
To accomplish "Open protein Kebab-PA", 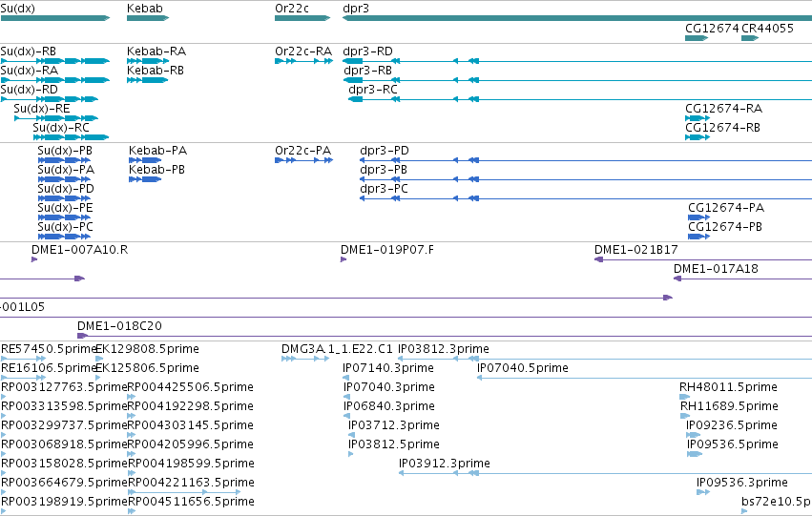I will pyautogui.click(x=146, y=160).
